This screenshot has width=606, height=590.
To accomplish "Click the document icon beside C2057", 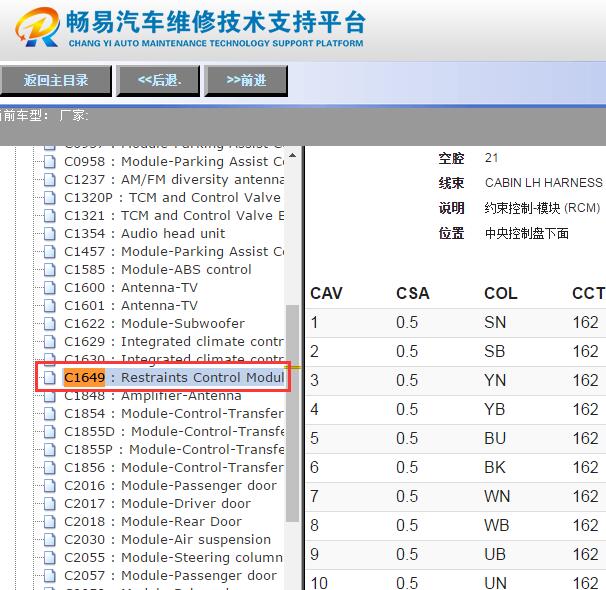I will 49,576.
